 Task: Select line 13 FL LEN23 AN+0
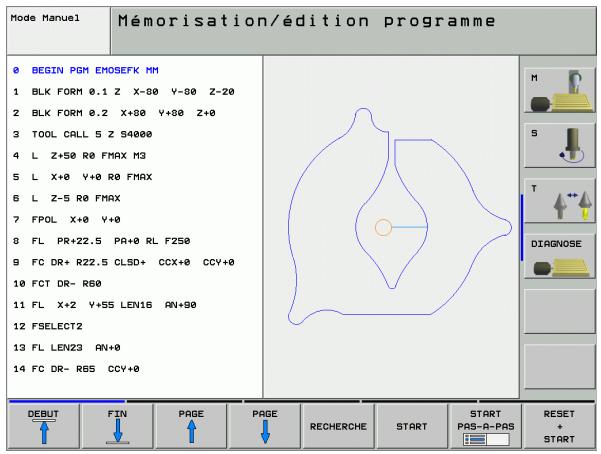[67, 347]
